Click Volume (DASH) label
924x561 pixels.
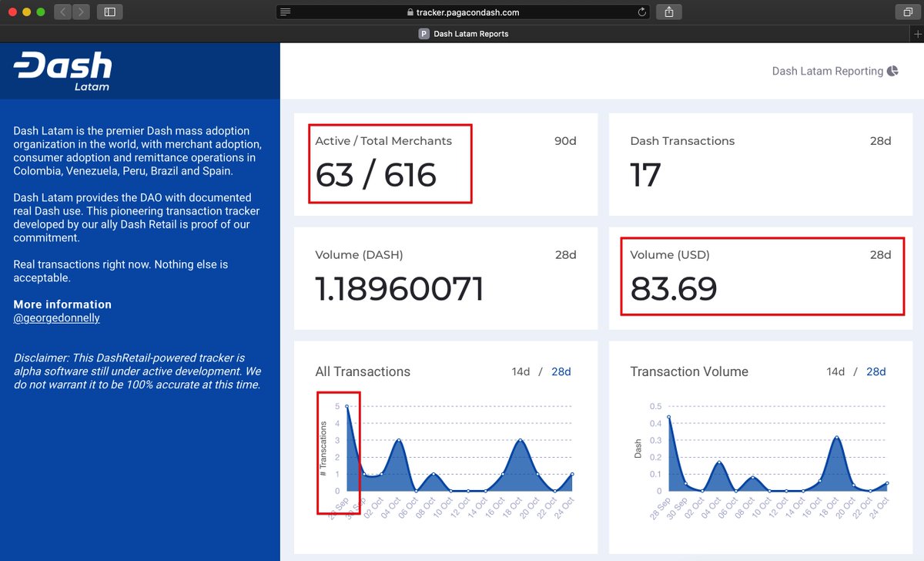(x=359, y=254)
